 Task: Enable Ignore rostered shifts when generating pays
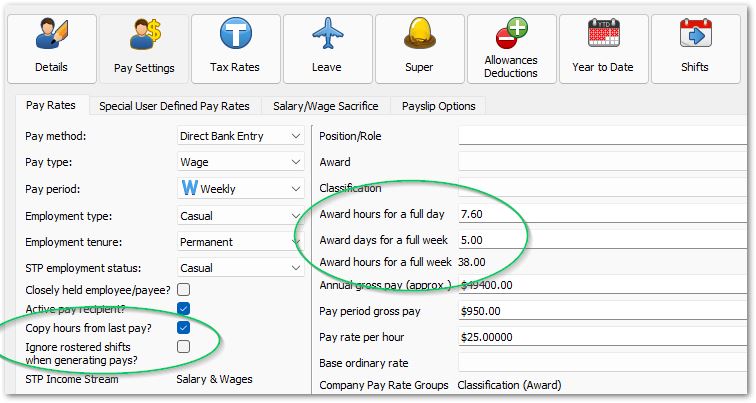coord(183,347)
